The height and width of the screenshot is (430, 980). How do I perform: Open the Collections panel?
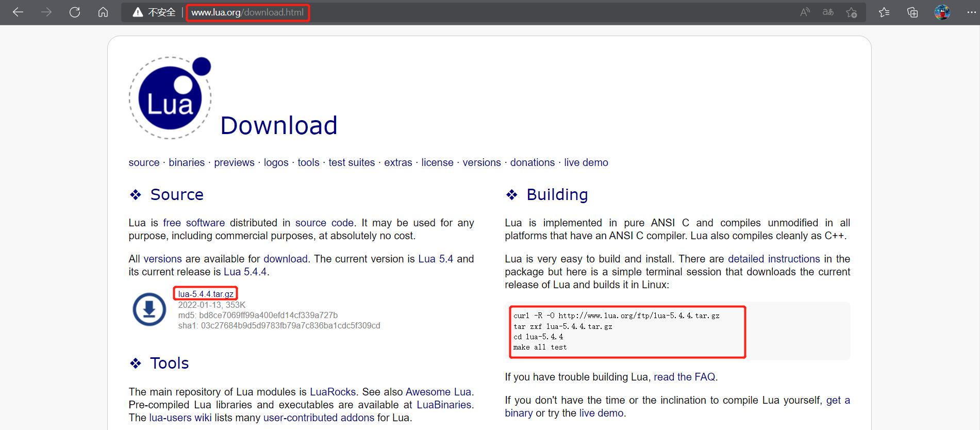point(912,12)
